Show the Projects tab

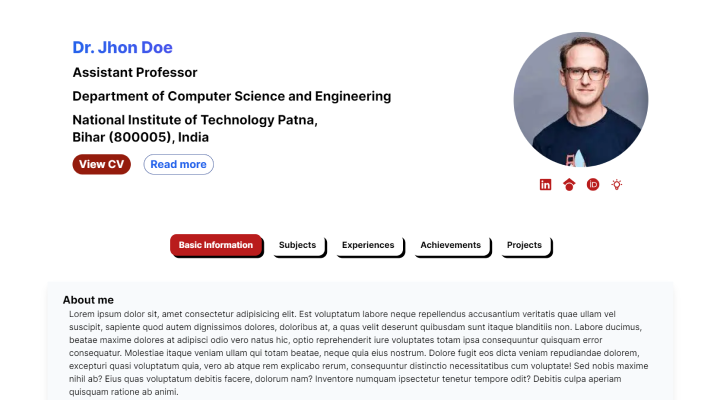(524, 245)
